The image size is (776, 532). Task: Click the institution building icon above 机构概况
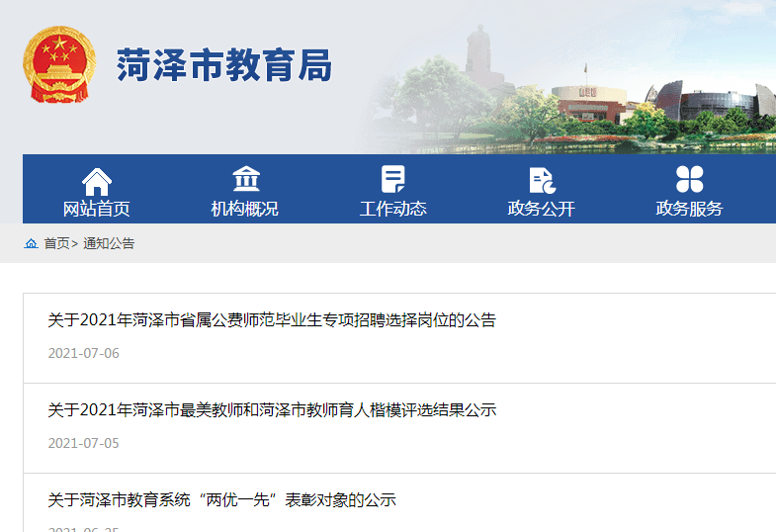coord(246,179)
